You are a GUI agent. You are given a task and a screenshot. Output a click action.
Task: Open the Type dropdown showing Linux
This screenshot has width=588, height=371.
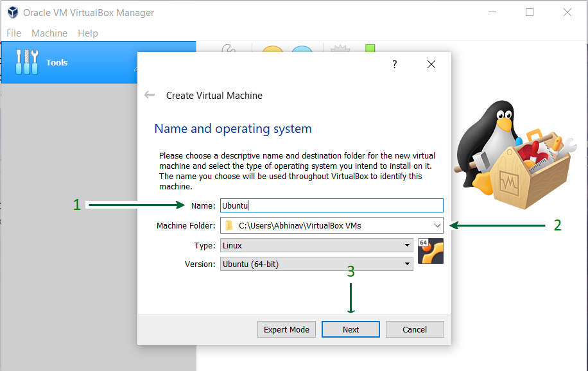tap(316, 245)
